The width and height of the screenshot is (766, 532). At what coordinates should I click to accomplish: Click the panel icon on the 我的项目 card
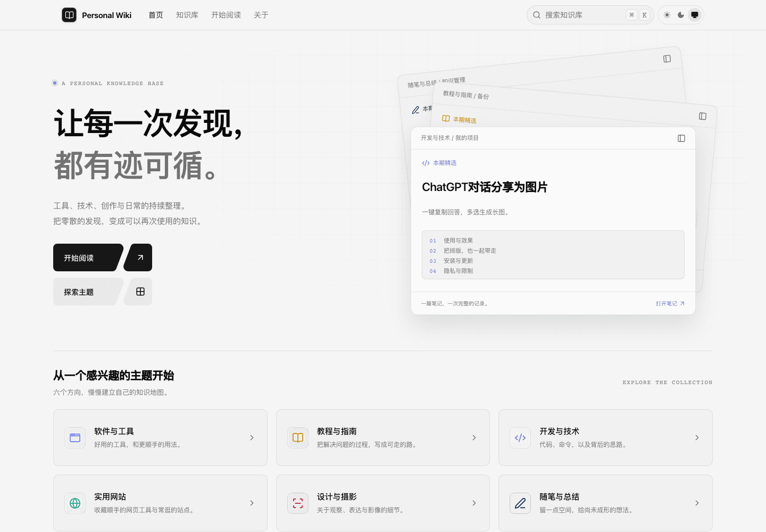coord(681,138)
